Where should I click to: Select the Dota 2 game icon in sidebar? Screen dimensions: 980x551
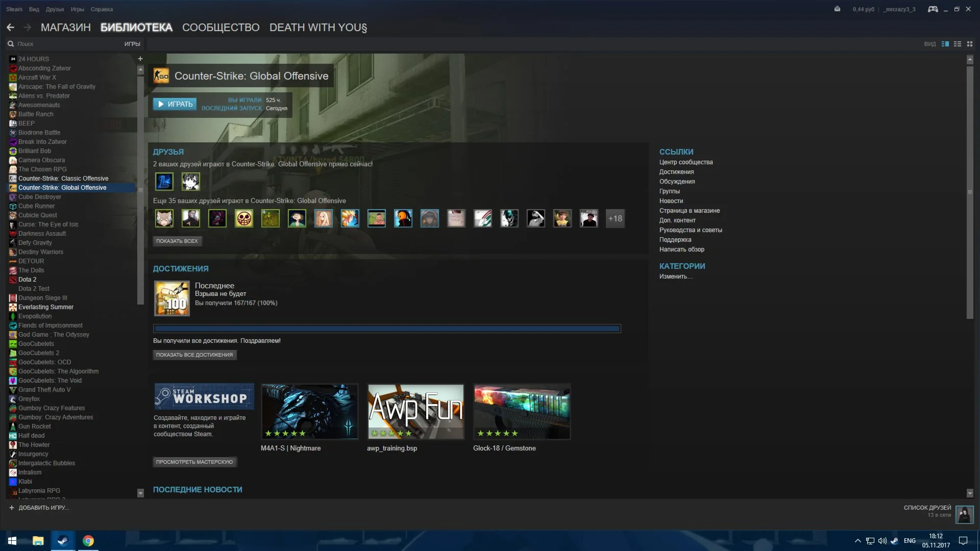13,280
